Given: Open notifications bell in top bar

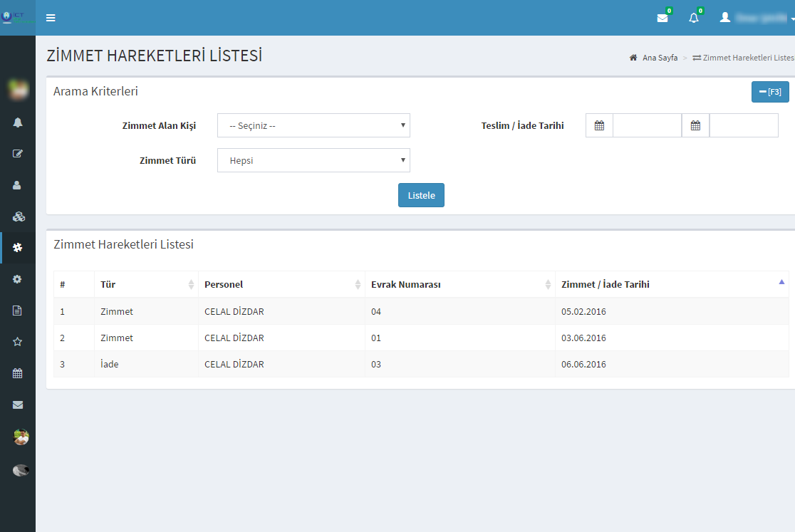Looking at the screenshot, I should click(694, 18).
